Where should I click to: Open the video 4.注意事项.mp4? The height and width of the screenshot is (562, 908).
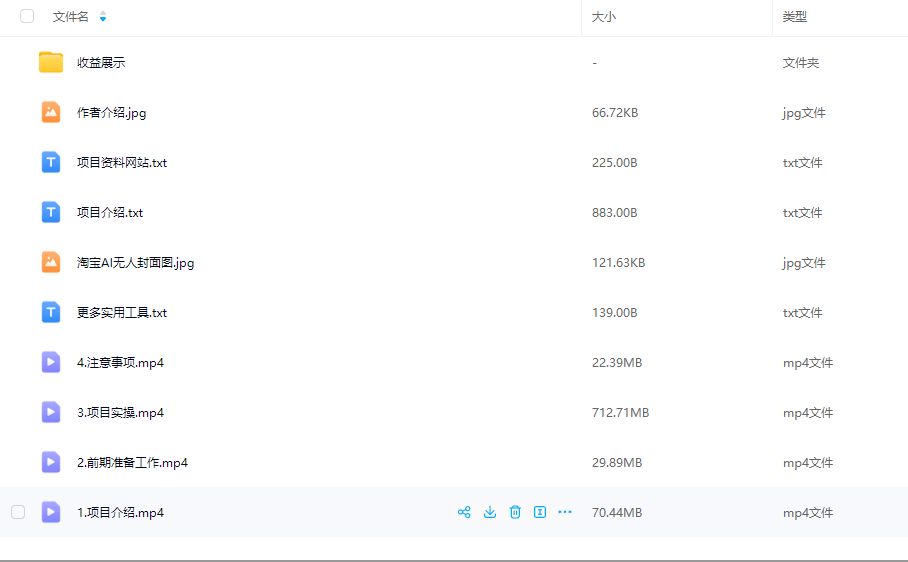(120, 363)
